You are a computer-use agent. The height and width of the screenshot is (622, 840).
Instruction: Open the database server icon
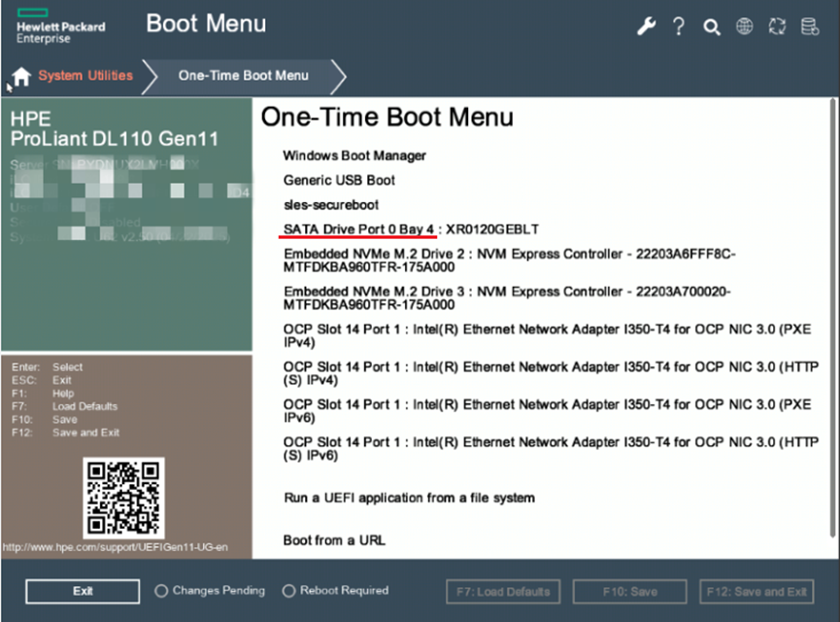click(810, 25)
